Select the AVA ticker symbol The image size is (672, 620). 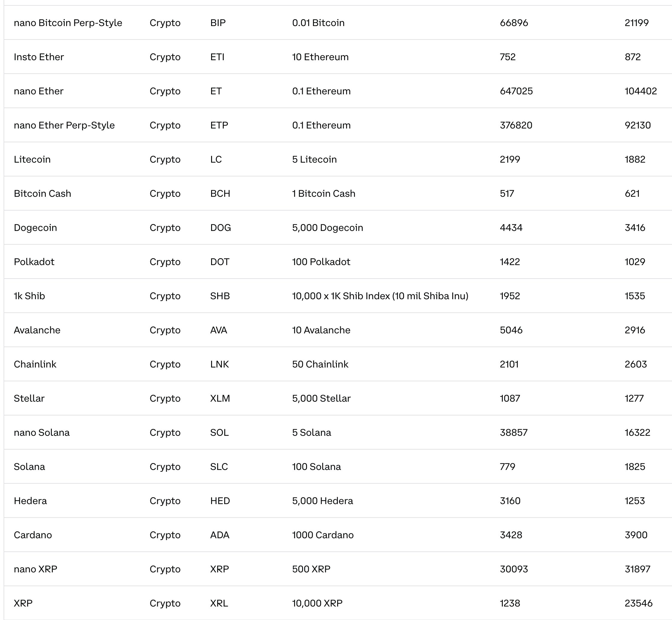pos(218,330)
